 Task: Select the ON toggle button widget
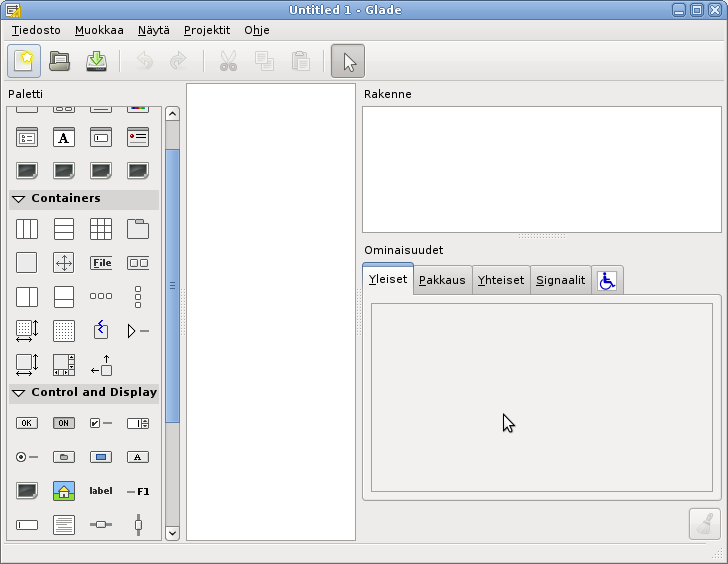64,423
